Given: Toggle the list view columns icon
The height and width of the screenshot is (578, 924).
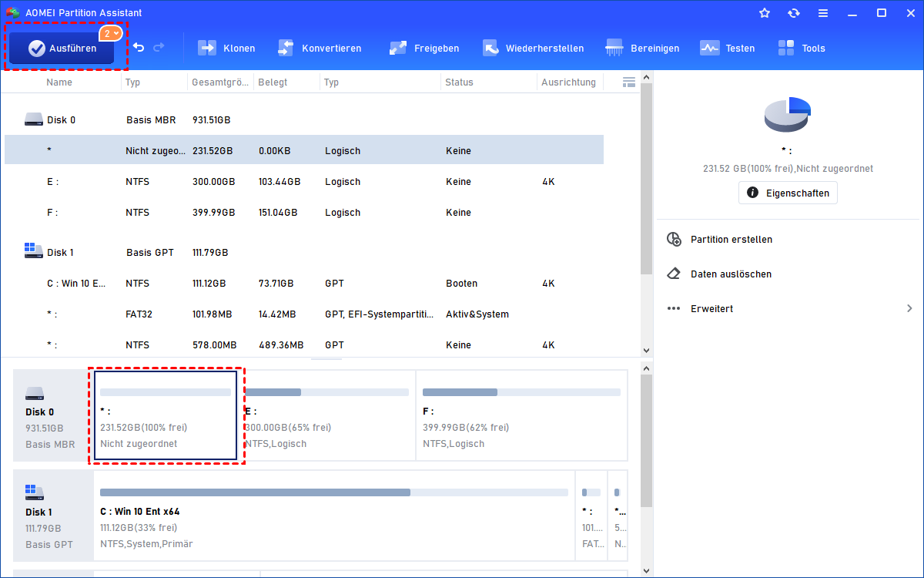Looking at the screenshot, I should tap(628, 82).
